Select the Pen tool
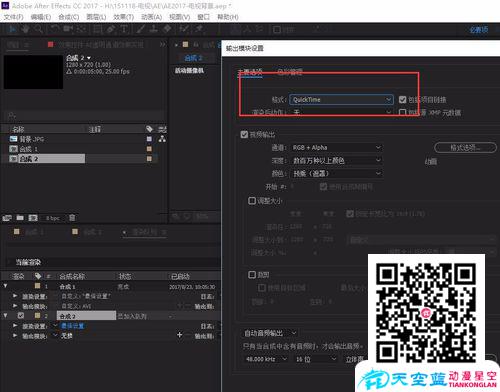 [x=111, y=29]
